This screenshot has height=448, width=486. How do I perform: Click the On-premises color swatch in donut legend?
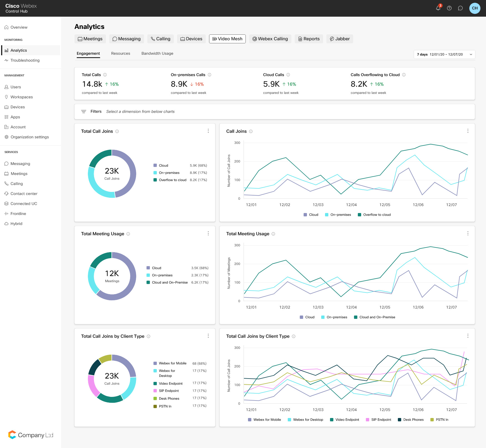[x=155, y=173]
